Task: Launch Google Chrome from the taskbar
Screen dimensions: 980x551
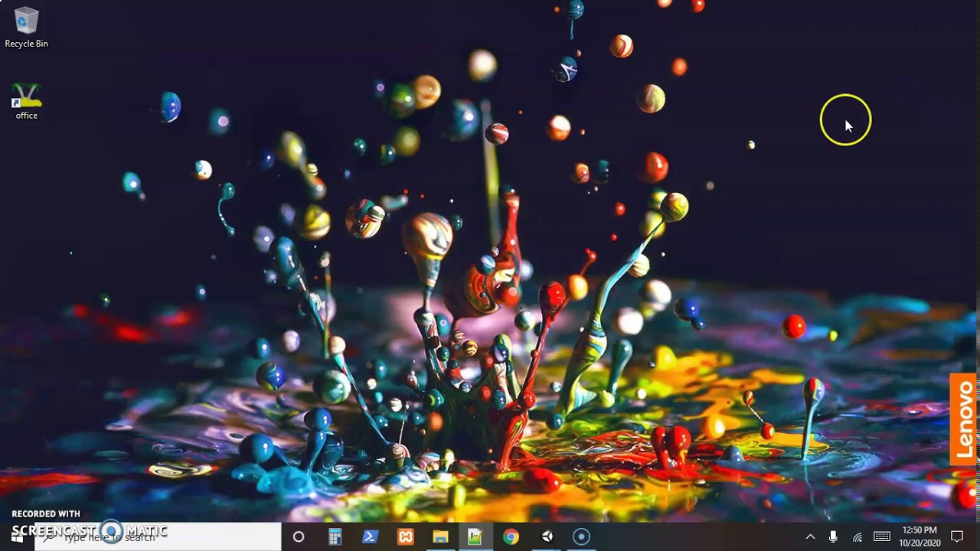Action: 511,536
